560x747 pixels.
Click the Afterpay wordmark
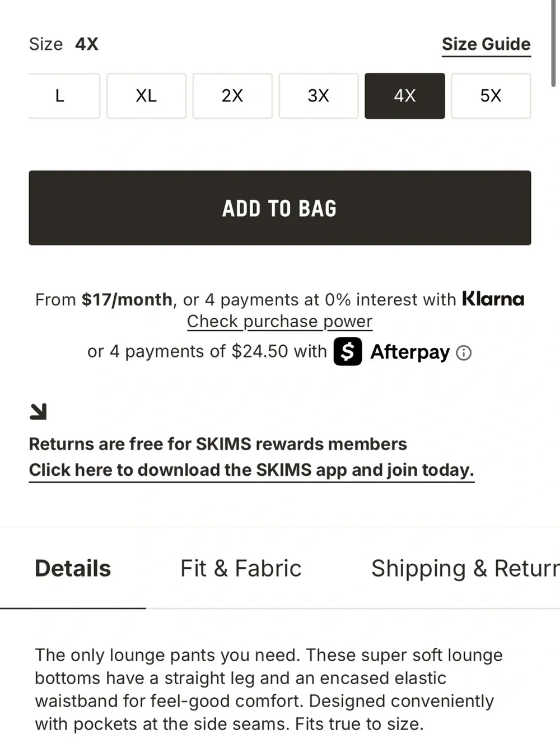click(410, 352)
